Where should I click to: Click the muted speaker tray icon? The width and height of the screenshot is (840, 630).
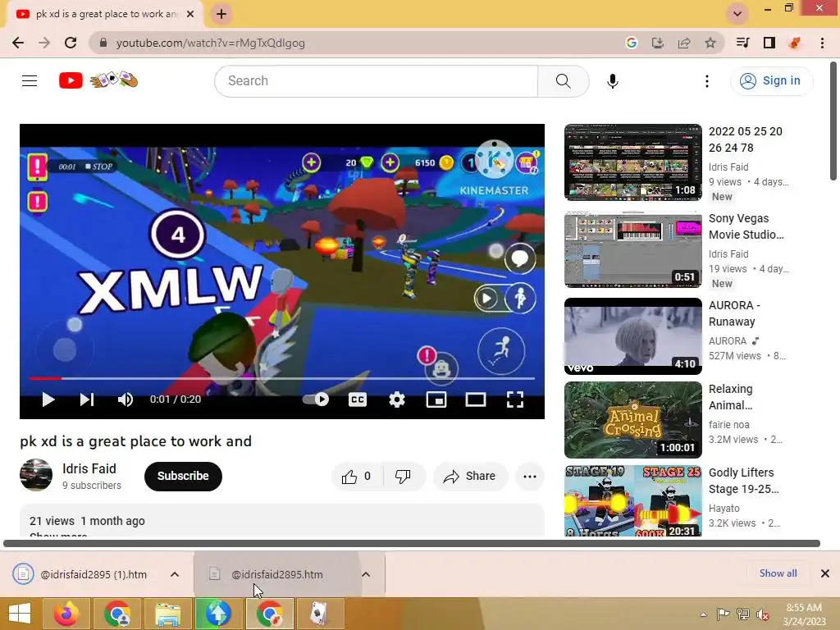click(x=762, y=614)
